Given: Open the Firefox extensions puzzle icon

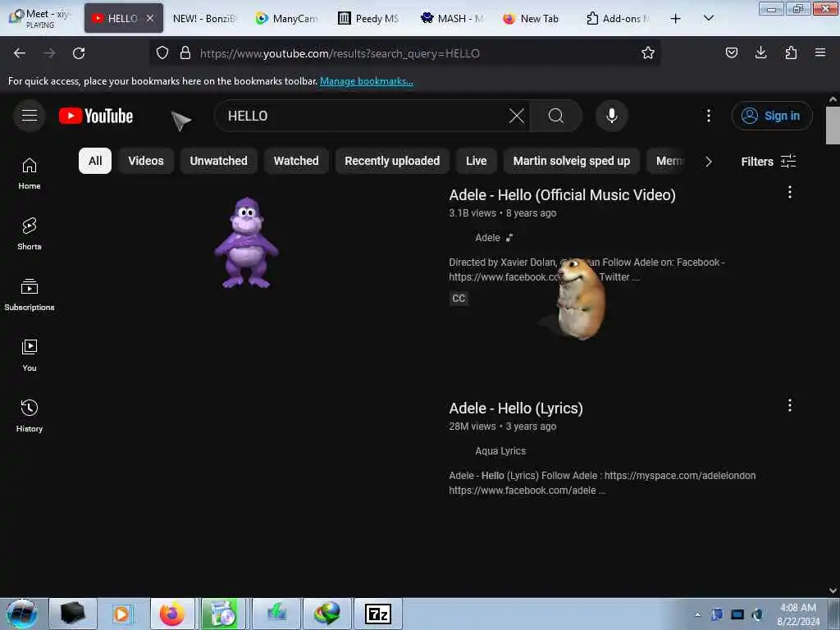Looking at the screenshot, I should 791,52.
